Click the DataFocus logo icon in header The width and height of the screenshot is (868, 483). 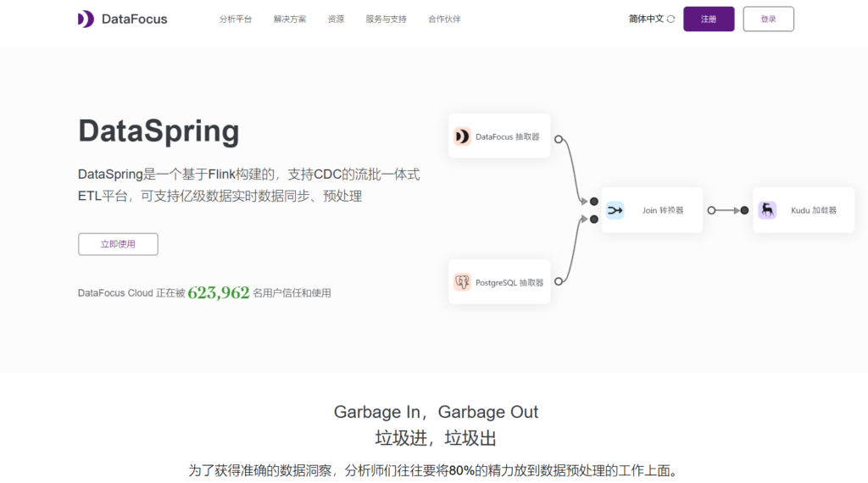86,19
